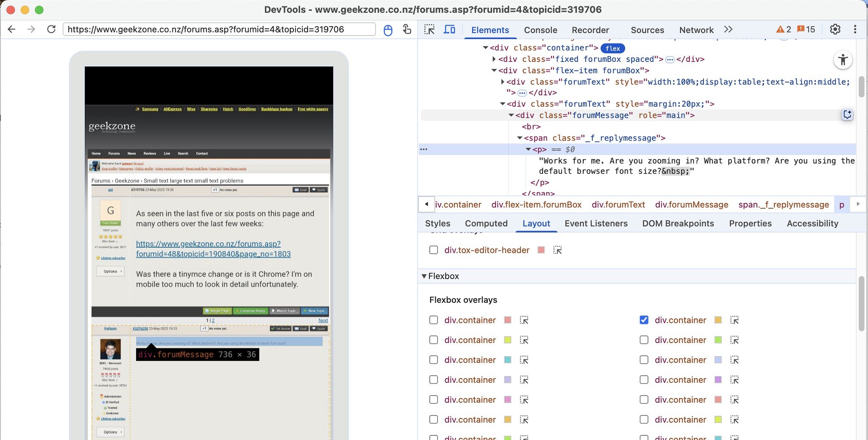Click the geekzone logo on the page
Viewport: 868px width, 440px height.
pyautogui.click(x=112, y=127)
